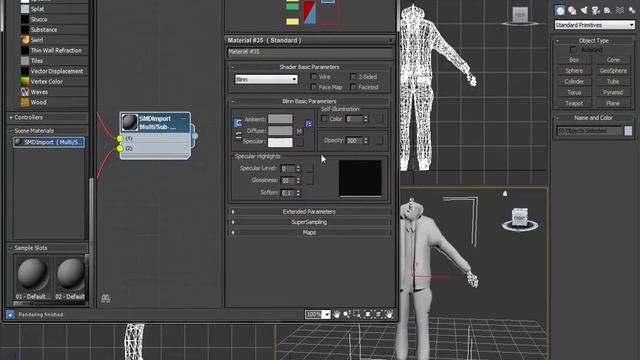Select the Zoom tool in material editor
This screenshot has height=360, width=640.
click(x=347, y=314)
